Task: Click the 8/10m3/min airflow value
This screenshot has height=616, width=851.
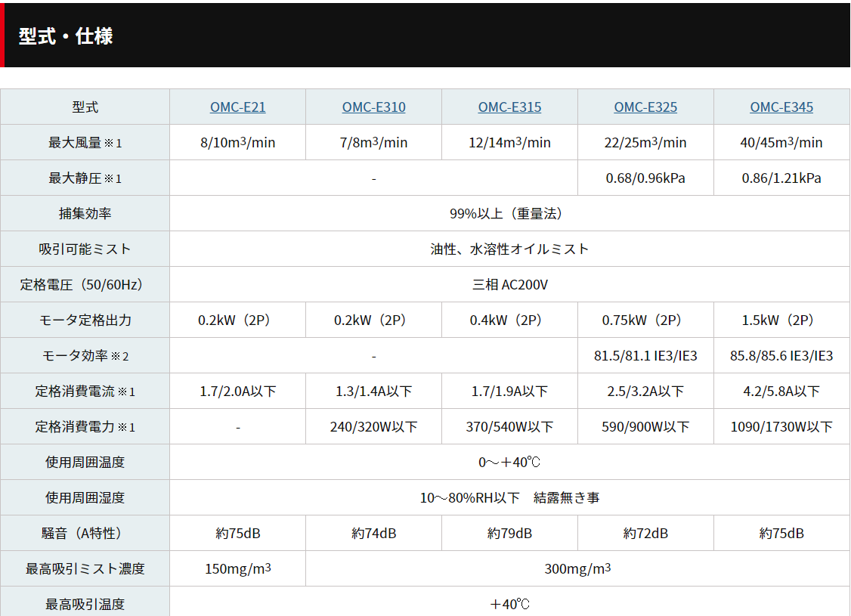Action: 238,143
